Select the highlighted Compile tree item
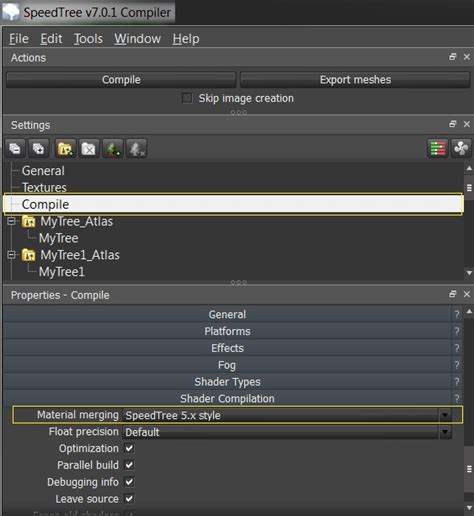 233,204
